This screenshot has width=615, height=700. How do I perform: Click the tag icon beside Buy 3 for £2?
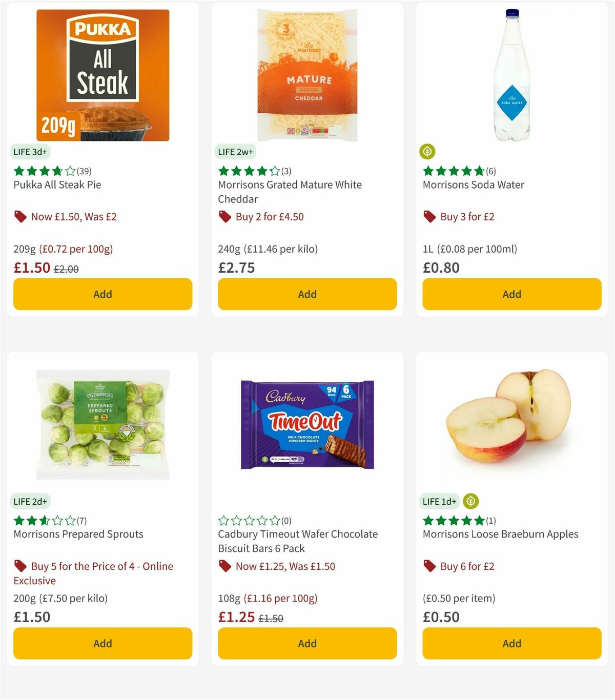[x=429, y=216]
